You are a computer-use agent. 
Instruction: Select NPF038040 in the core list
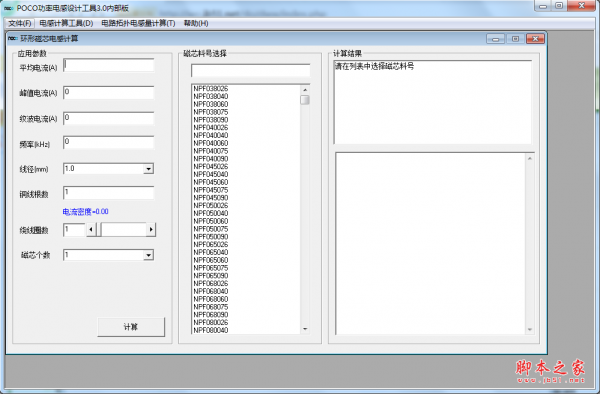(x=211, y=96)
